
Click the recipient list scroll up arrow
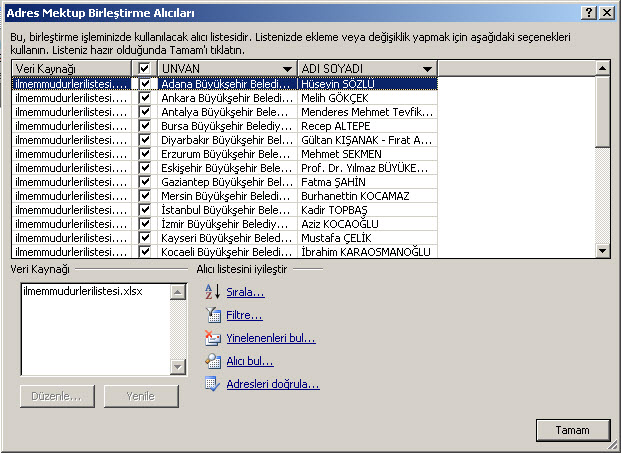602,68
